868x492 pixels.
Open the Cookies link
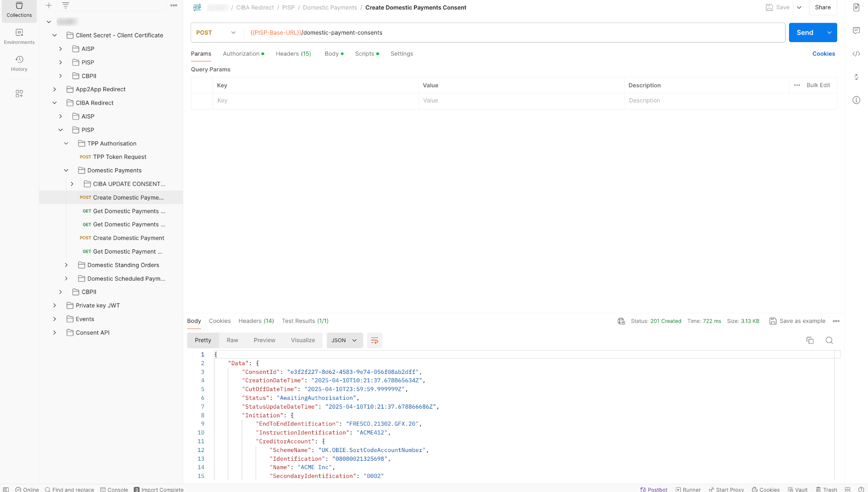click(823, 54)
